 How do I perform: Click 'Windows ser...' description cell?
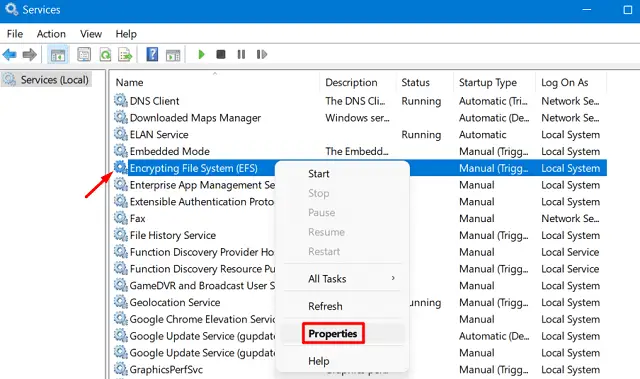(357, 117)
